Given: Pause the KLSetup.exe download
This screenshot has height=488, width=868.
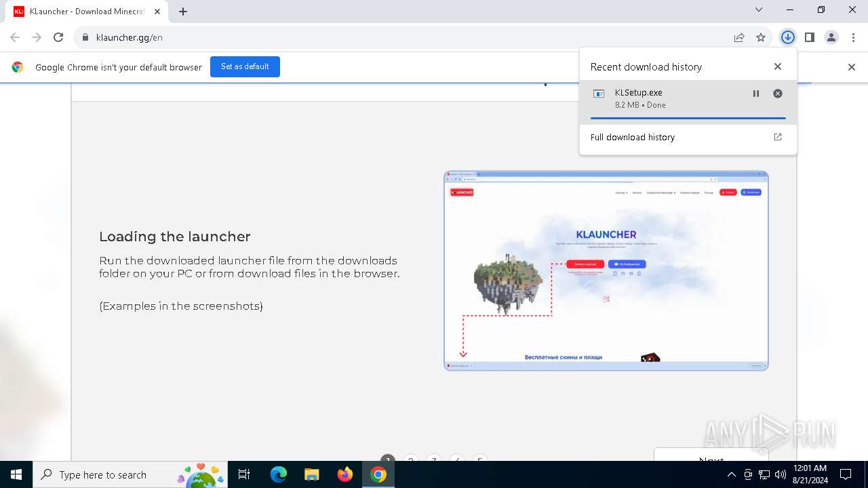Looking at the screenshot, I should pos(756,94).
